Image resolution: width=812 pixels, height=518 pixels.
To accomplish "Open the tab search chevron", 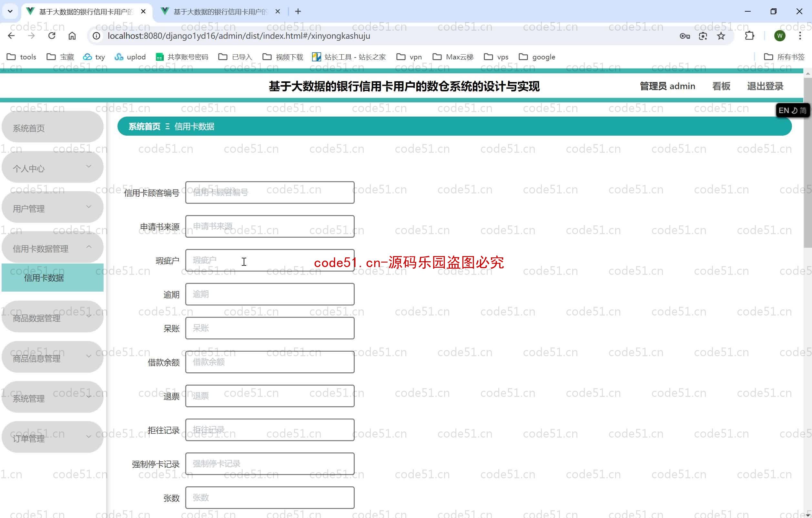I will point(10,12).
